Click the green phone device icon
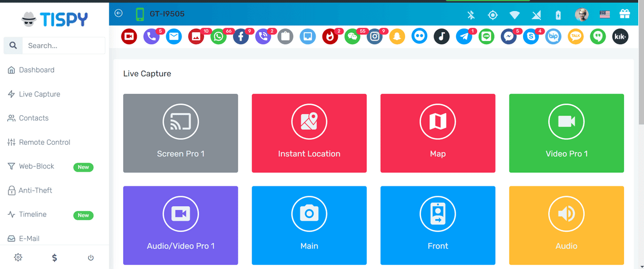This screenshot has height=269, width=644. (140, 14)
